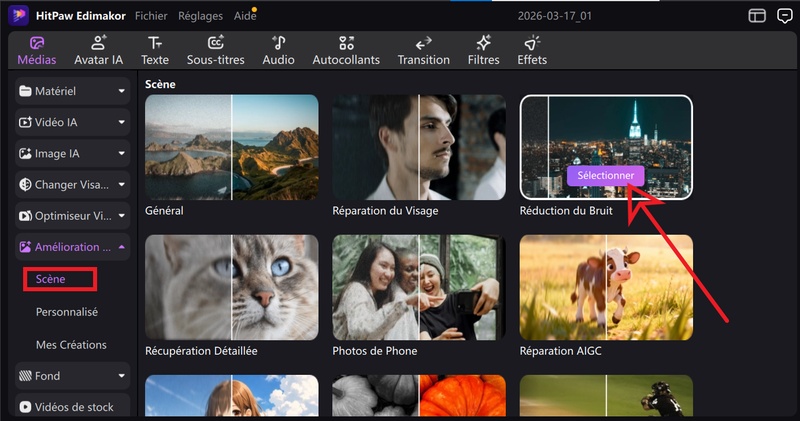800x421 pixels.
Task: Select the Photos de Phone thumbnail
Action: pyautogui.click(x=419, y=287)
